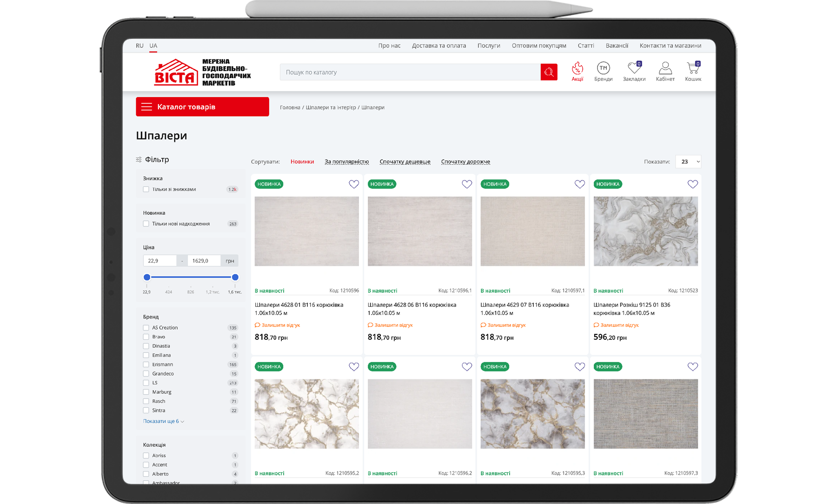Click right handle of price slider
837x504 pixels.
click(235, 277)
